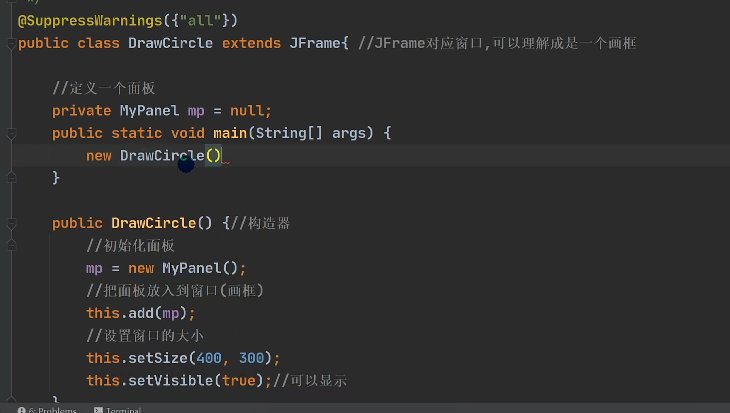
Task: Click the this.add(mp) statement
Action: pyautogui.click(x=141, y=313)
